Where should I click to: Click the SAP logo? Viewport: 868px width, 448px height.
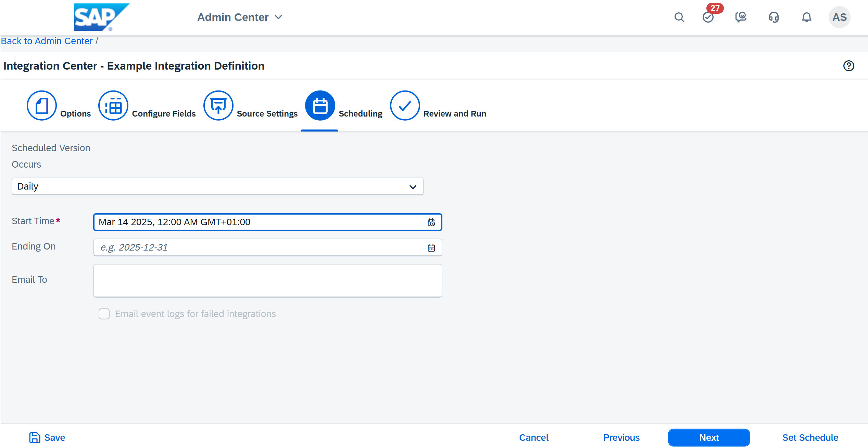(x=101, y=17)
